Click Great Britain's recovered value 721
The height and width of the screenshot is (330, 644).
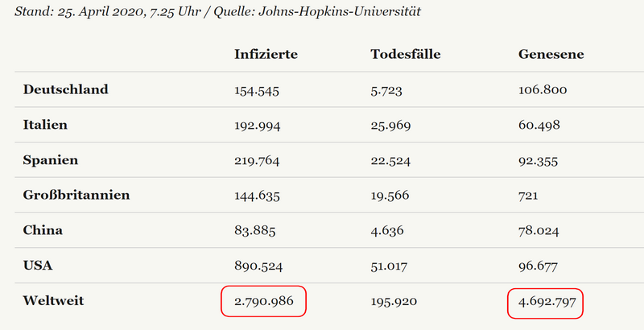[x=528, y=196]
